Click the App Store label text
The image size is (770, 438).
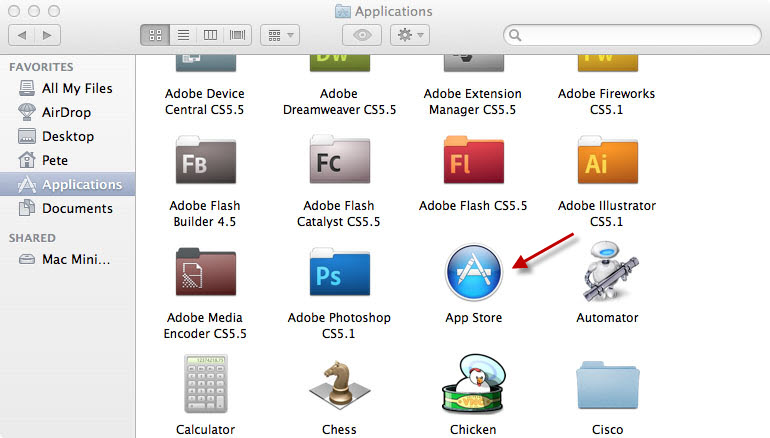pos(473,318)
